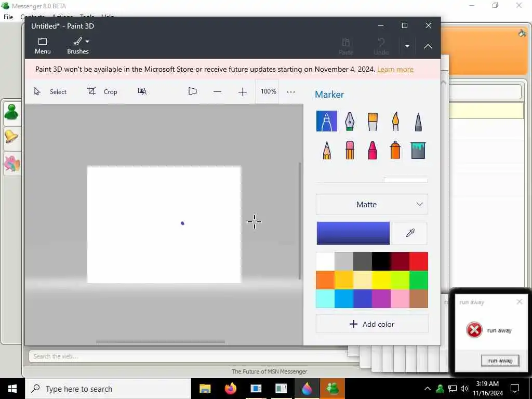Click the Crop tool
532x399 pixels.
102,91
